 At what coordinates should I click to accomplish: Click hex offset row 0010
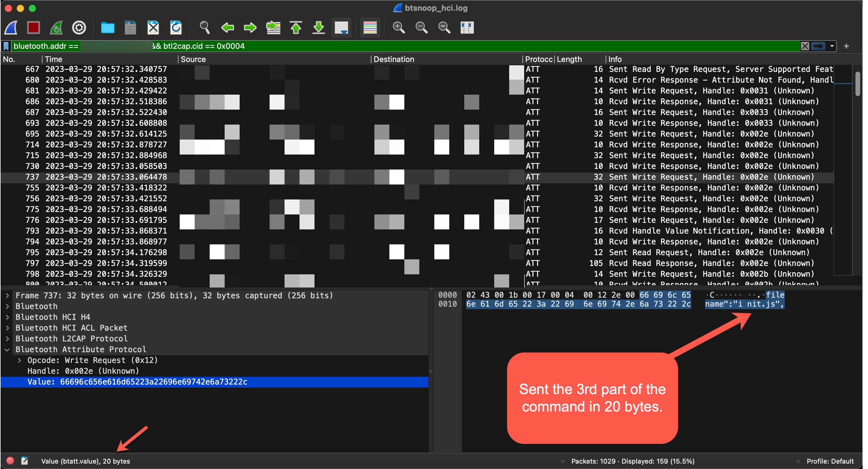click(447, 304)
